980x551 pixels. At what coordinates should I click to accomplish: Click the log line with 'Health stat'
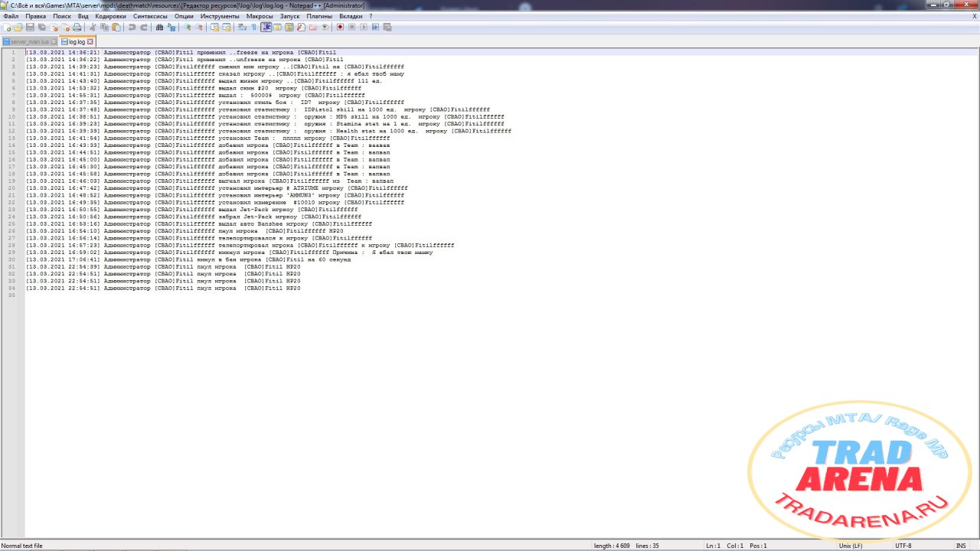pyautogui.click(x=269, y=131)
